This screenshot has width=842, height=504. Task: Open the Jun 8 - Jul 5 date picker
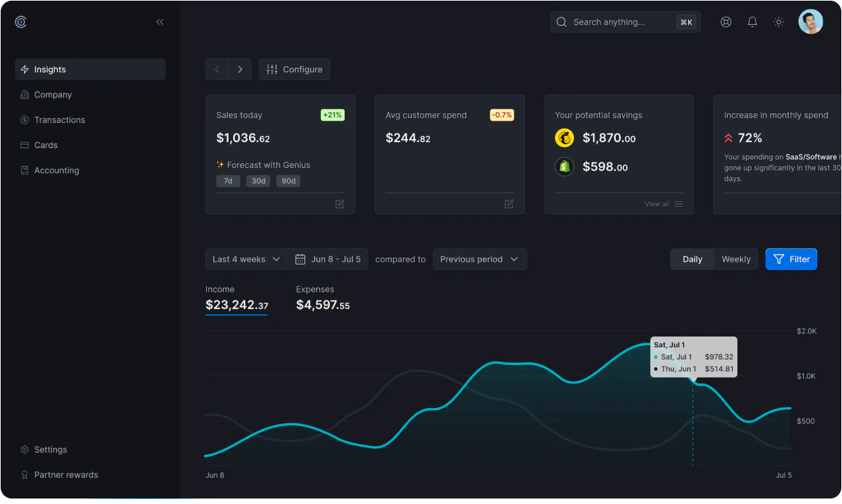pyautogui.click(x=328, y=259)
